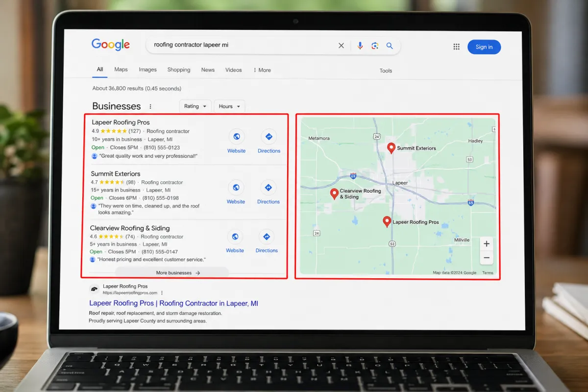The height and width of the screenshot is (392, 588).
Task: Open three-dot menu beside lapeerroofingpros.com URL
Action: pos(162,293)
